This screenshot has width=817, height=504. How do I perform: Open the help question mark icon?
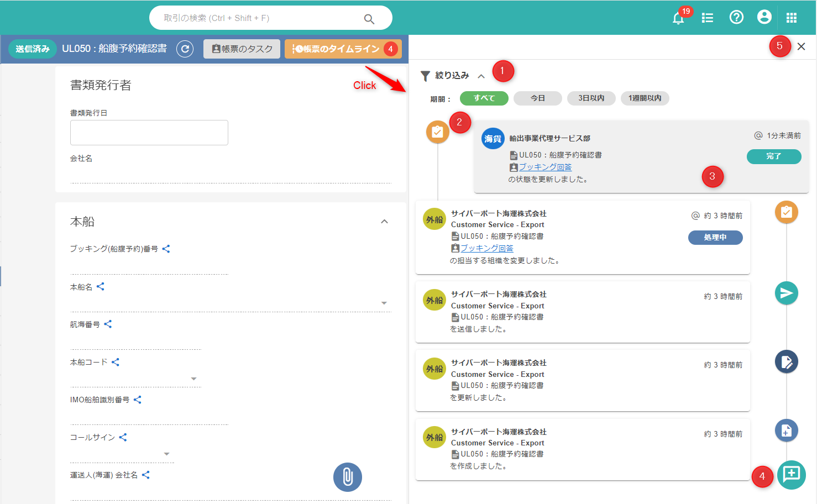[x=736, y=18]
